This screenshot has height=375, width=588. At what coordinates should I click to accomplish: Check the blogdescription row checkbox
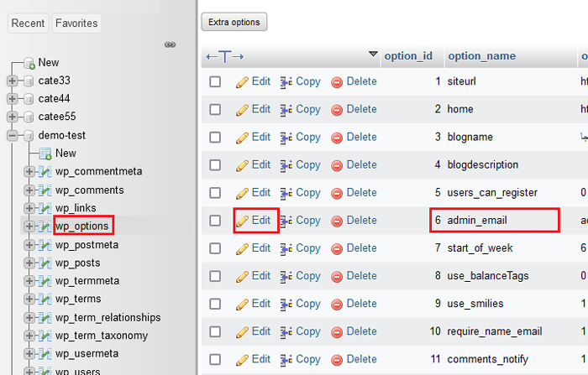215,164
